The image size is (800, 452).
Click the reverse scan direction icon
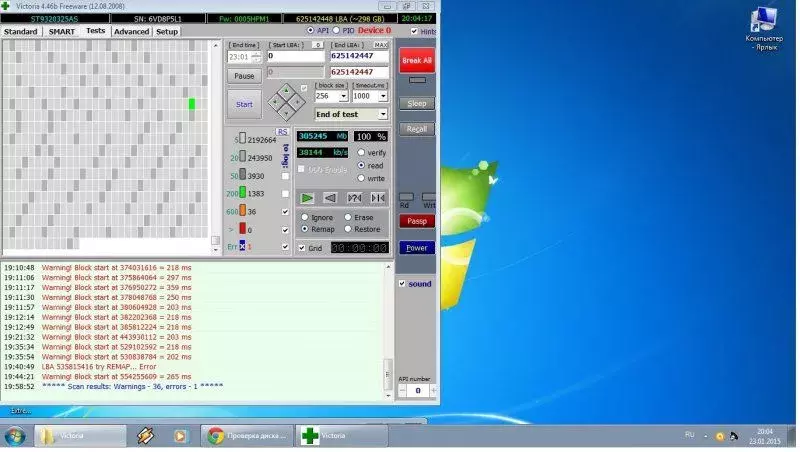[331, 198]
